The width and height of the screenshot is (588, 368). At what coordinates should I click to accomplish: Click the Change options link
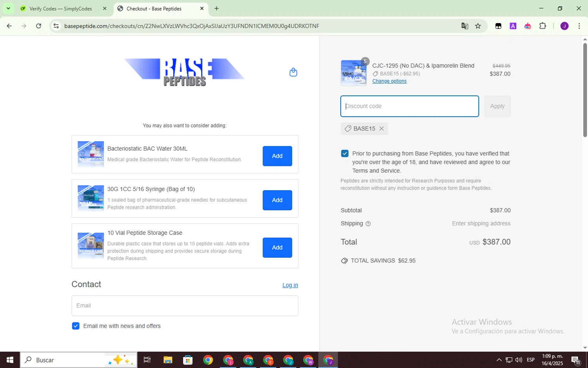click(x=389, y=81)
